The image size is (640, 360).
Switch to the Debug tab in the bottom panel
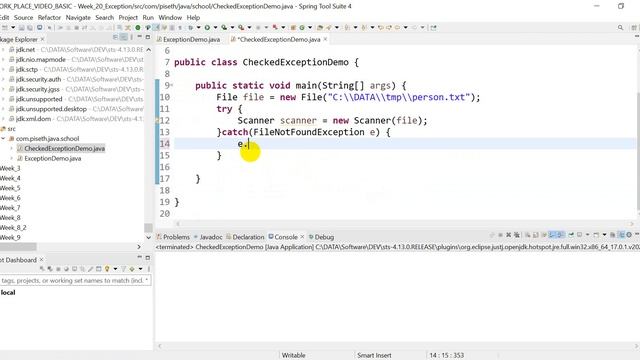coord(324,237)
